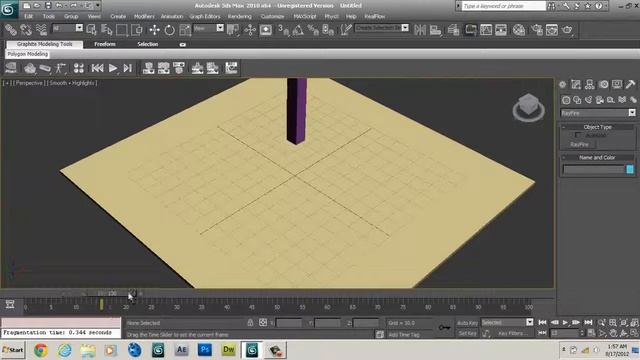640x360 pixels.
Task: Click frame 50 on the track bar
Action: [277, 306]
